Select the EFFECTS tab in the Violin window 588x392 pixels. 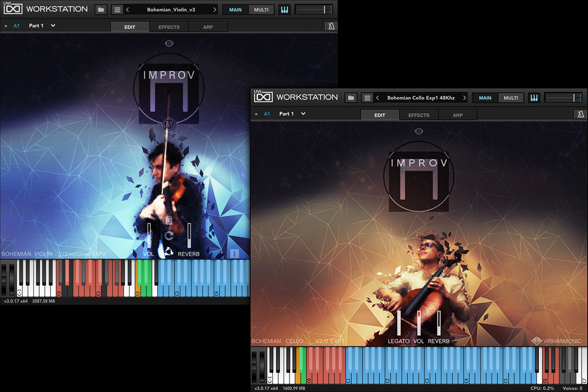coord(169,27)
